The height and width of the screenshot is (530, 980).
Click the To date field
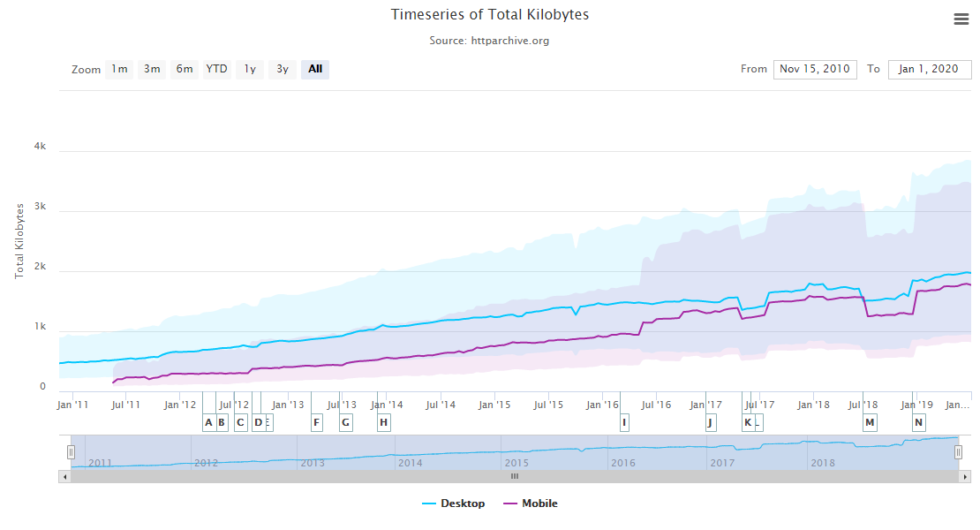point(929,69)
